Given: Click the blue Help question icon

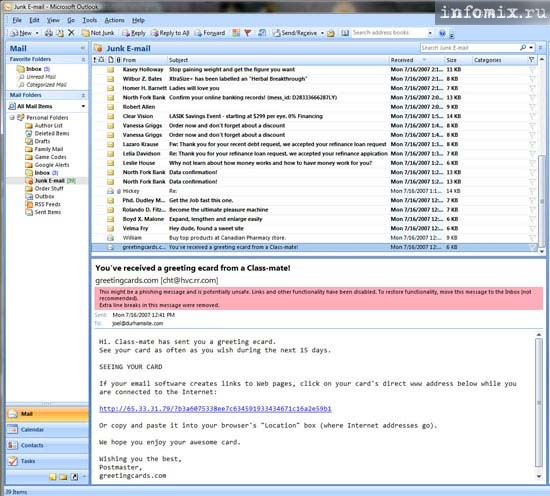Looking at the screenshot, I should pos(443,33).
